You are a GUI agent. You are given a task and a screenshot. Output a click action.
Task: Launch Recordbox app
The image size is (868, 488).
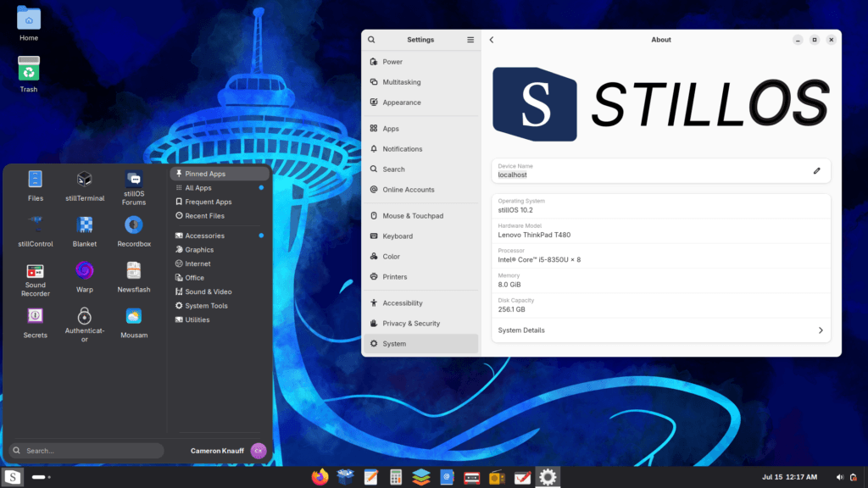pyautogui.click(x=133, y=231)
